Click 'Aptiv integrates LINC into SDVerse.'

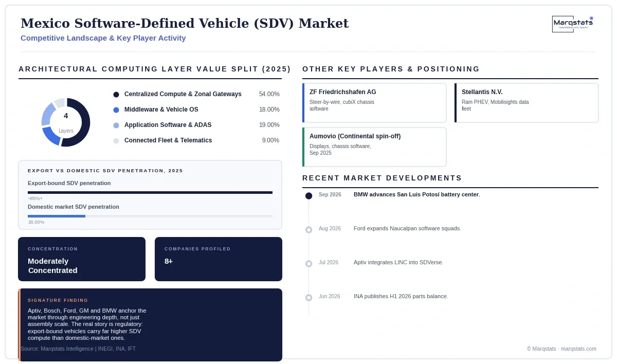point(398,262)
